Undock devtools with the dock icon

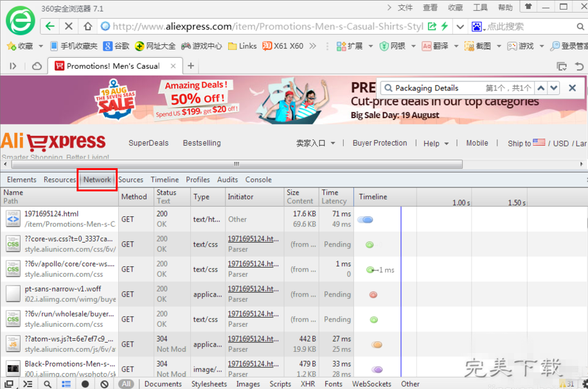8,384
